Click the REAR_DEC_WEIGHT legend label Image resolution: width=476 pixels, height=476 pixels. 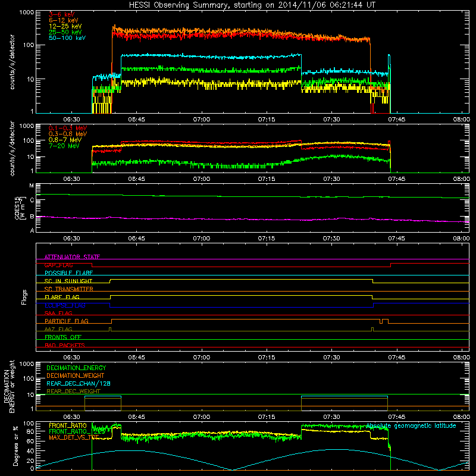[73, 392]
